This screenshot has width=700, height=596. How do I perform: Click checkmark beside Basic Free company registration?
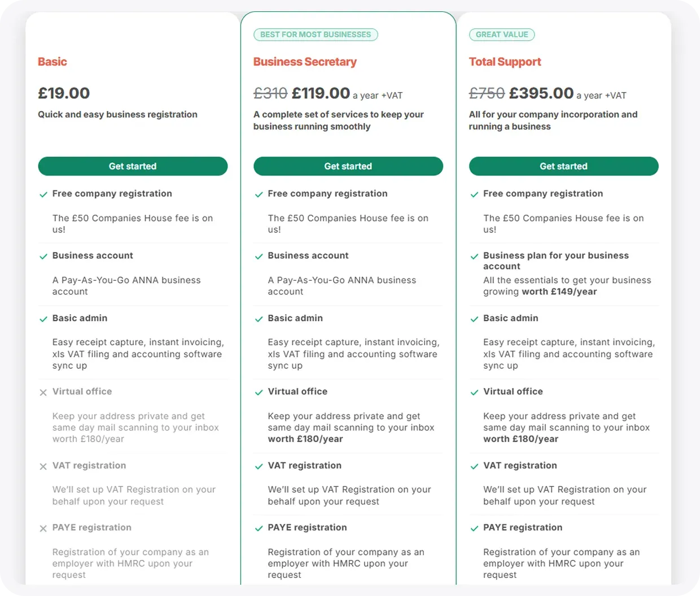tap(43, 194)
